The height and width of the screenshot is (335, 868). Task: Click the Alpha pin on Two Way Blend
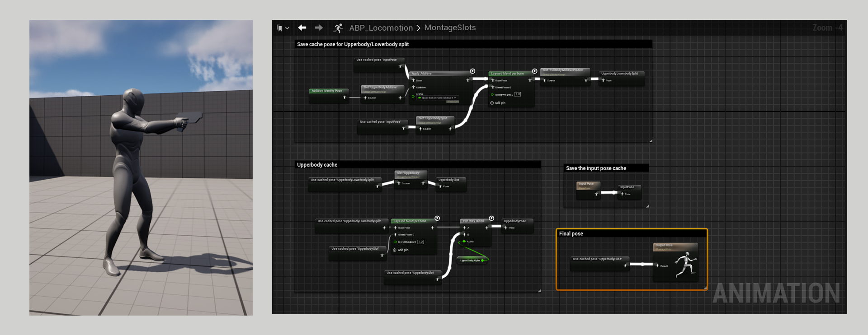[464, 242]
